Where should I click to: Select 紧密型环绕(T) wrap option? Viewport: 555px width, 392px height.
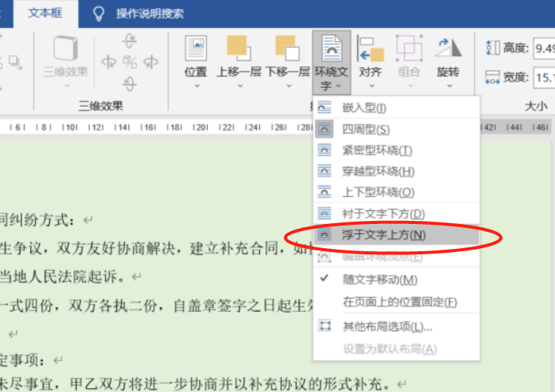[x=396, y=150]
